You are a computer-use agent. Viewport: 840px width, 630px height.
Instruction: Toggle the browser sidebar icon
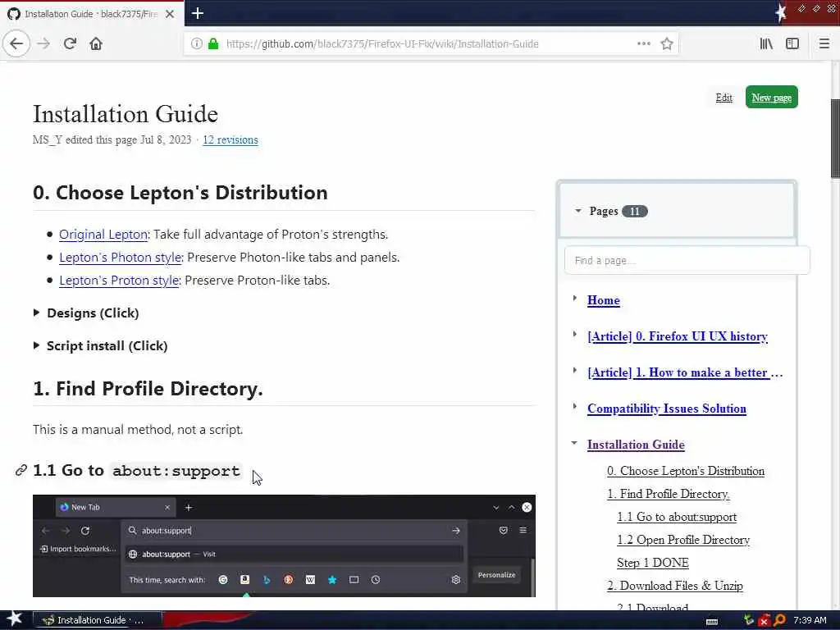[x=792, y=43]
